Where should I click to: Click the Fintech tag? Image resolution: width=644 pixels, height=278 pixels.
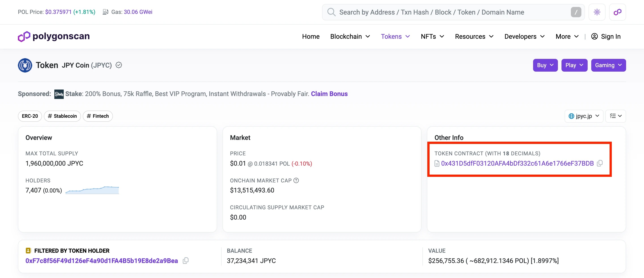click(98, 116)
